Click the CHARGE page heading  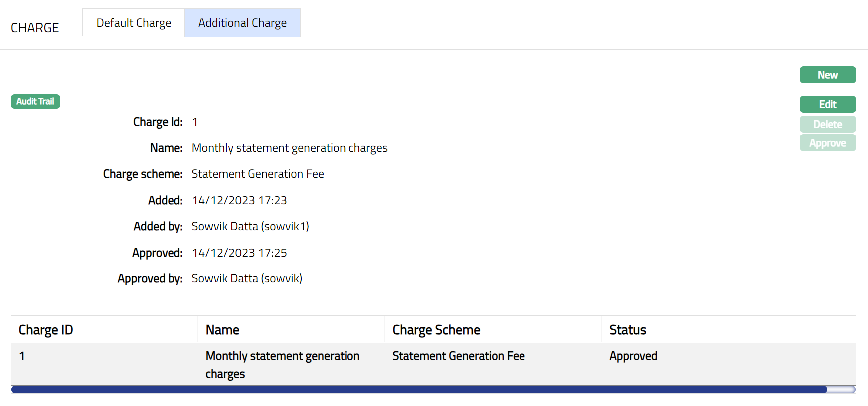coord(35,28)
